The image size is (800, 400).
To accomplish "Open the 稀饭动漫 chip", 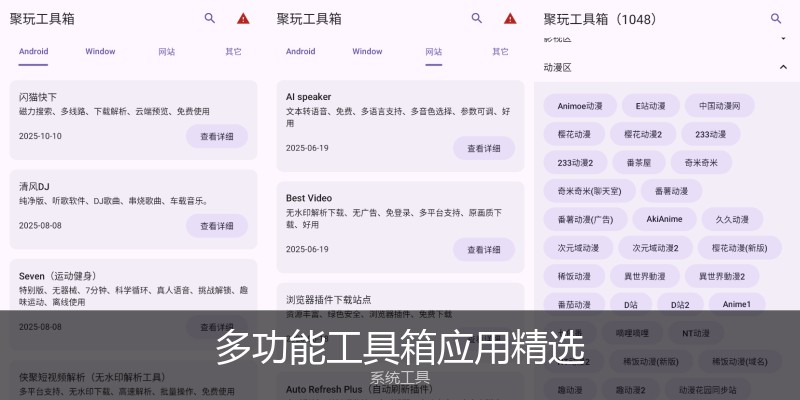I will (x=574, y=277).
